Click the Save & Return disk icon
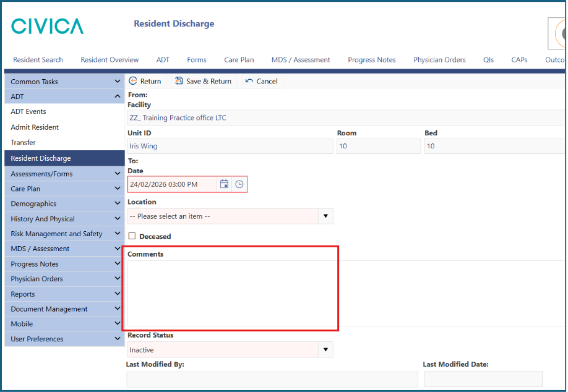Viewport: 568px width, 392px height. point(179,81)
